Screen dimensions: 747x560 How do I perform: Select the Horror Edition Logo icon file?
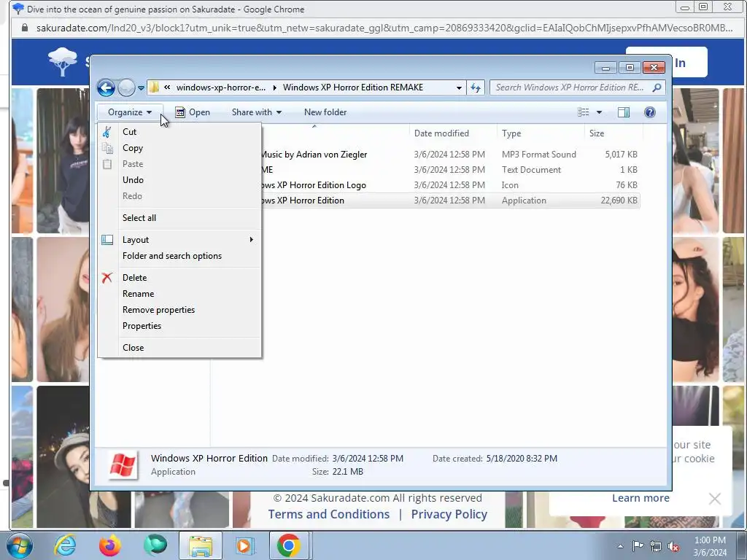click(x=450, y=185)
